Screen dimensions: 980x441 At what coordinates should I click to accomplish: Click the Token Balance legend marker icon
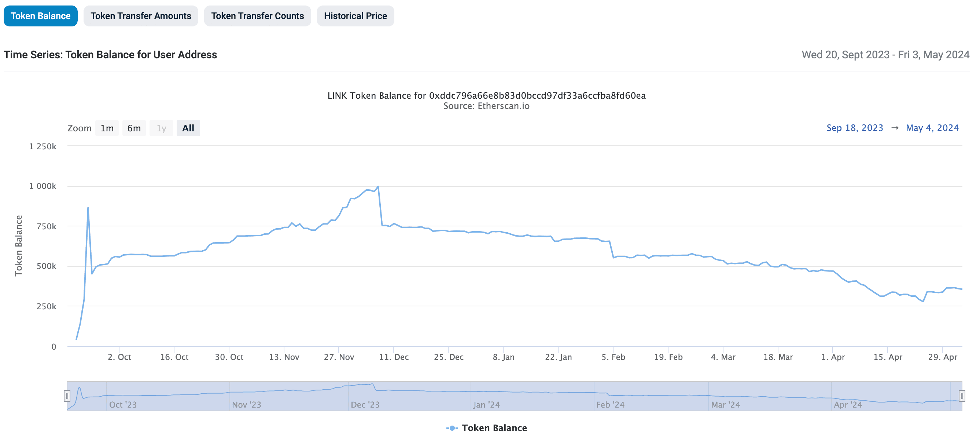click(452, 428)
